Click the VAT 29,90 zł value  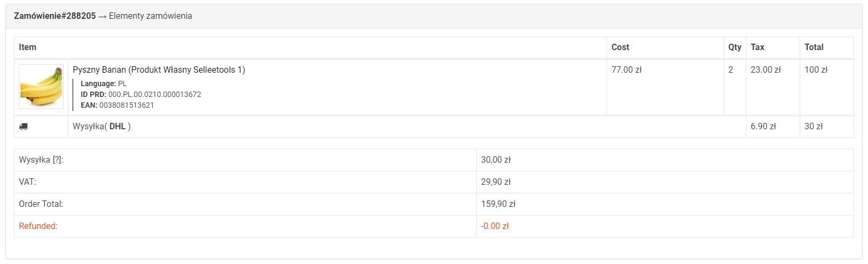tap(496, 182)
